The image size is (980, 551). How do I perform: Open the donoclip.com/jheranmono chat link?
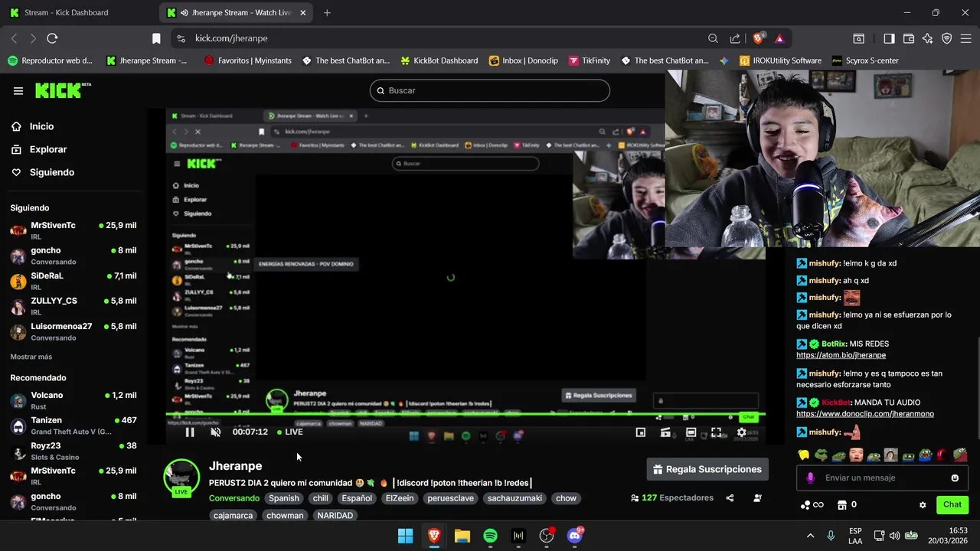(x=865, y=414)
